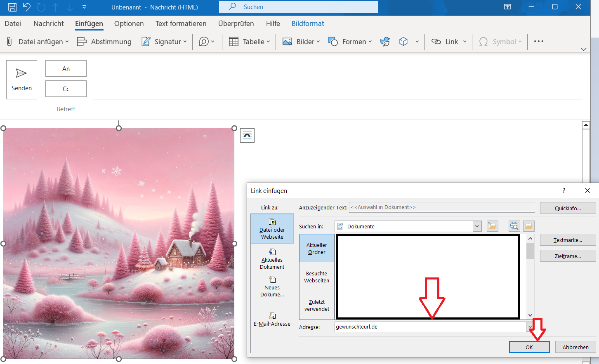Screen dimensions: 599x364
Task: Open Datei anfügen dropdown
Action: tap(37, 42)
